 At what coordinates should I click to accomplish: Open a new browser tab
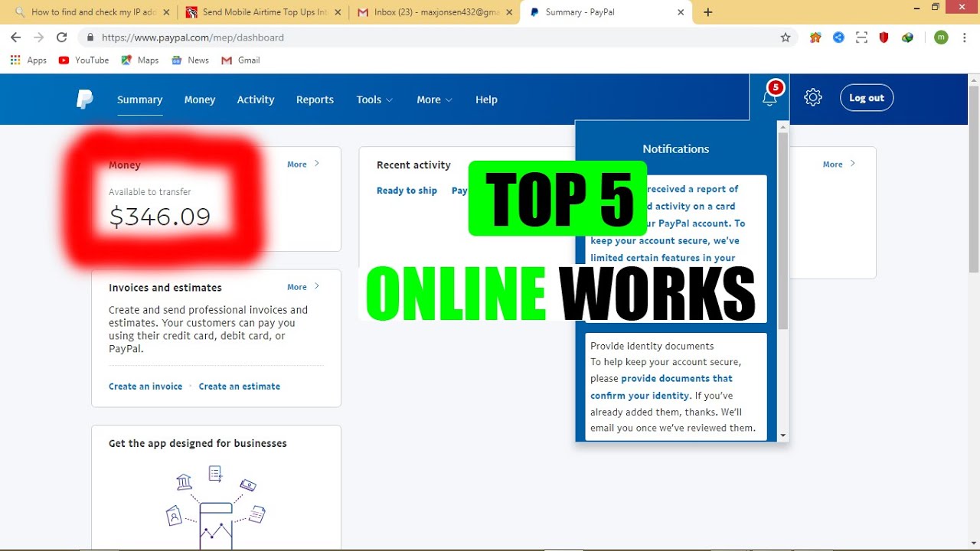click(x=708, y=12)
